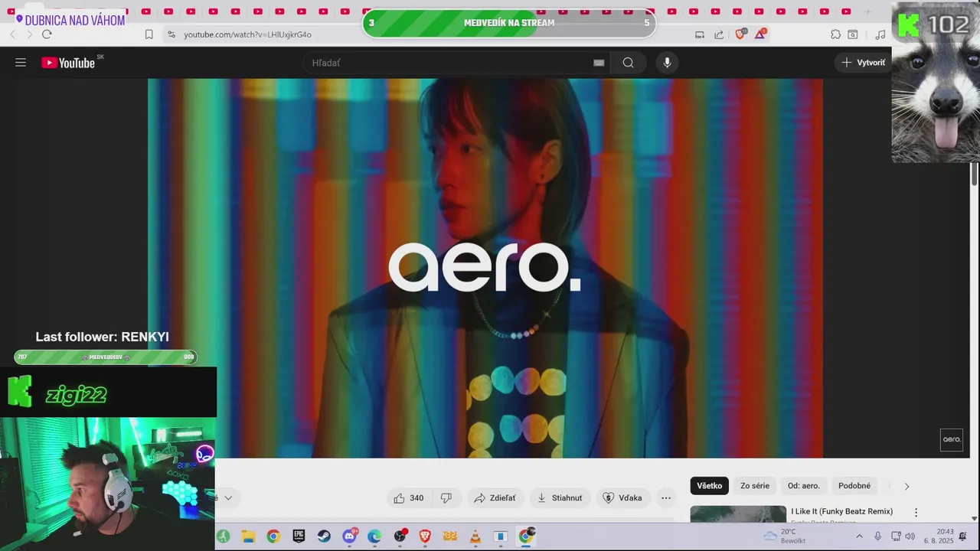Click the aero. watermark on video
The width and height of the screenshot is (980, 551).
[952, 439]
